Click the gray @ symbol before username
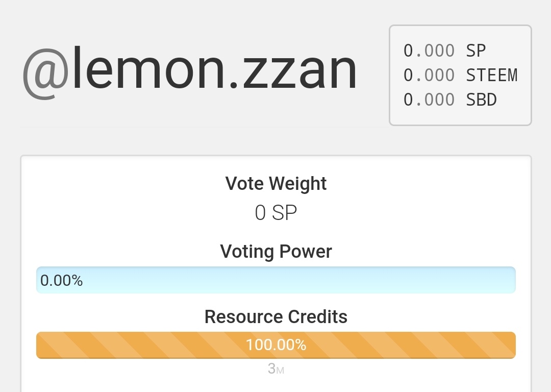551x392 pixels. (x=45, y=74)
